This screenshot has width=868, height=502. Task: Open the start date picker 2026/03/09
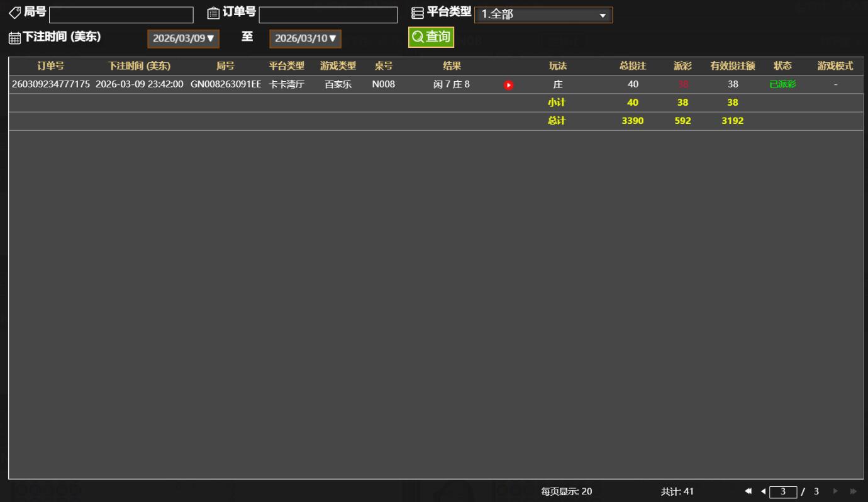pos(183,38)
